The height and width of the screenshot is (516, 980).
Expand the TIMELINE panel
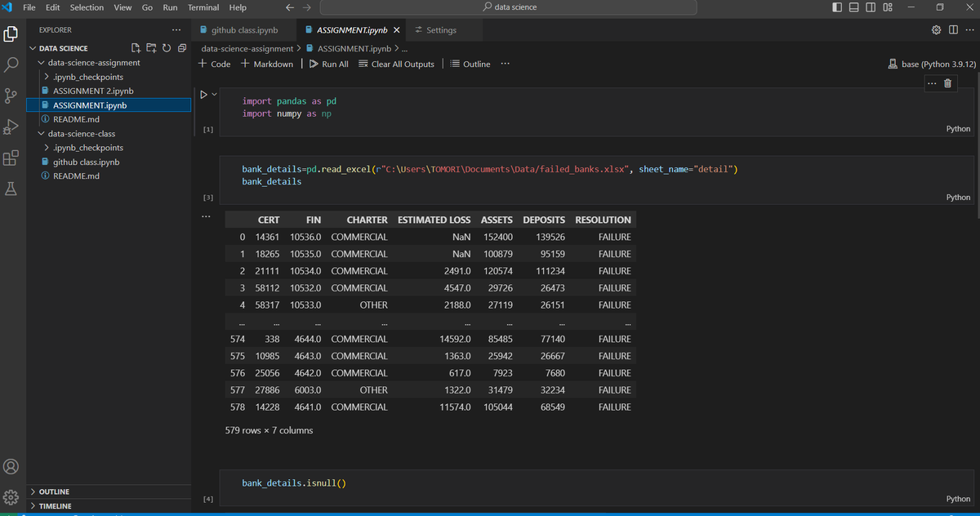[56, 506]
